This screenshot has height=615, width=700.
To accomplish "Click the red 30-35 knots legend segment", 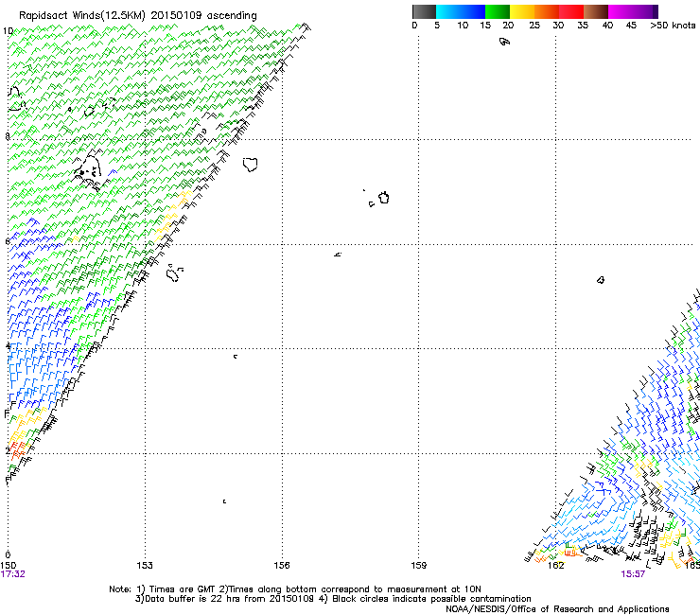I will click(x=571, y=11).
